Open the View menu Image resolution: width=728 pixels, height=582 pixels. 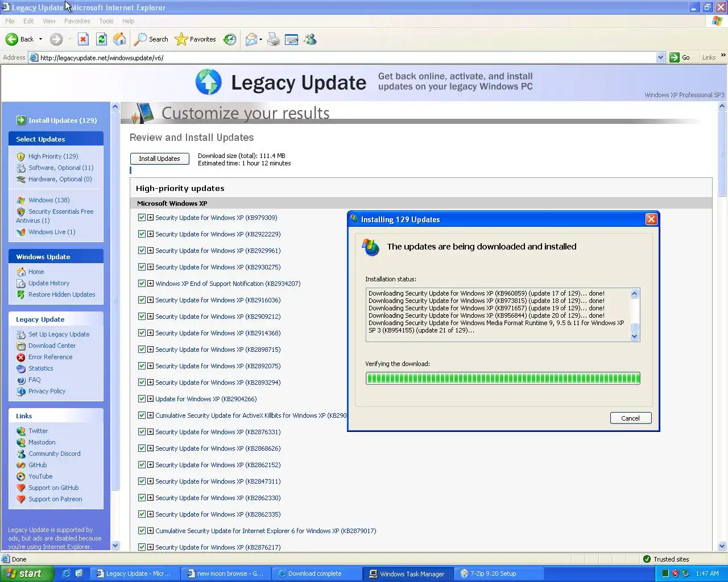49,21
